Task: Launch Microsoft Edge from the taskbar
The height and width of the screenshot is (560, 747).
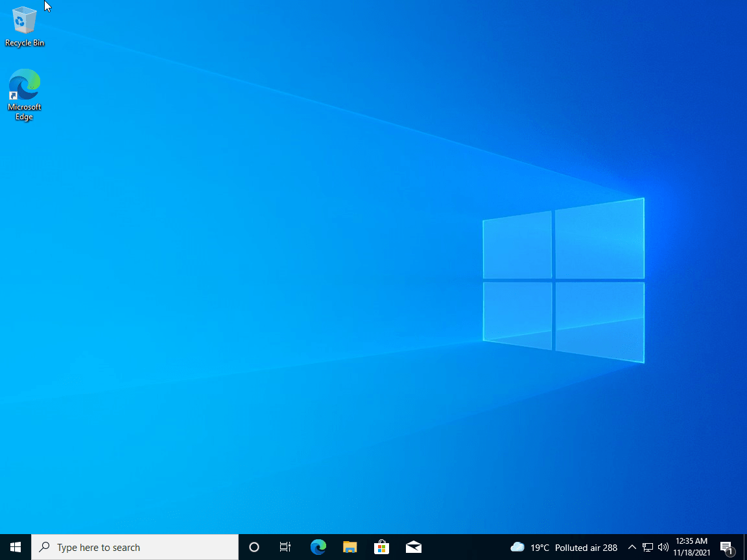Action: pyautogui.click(x=318, y=547)
